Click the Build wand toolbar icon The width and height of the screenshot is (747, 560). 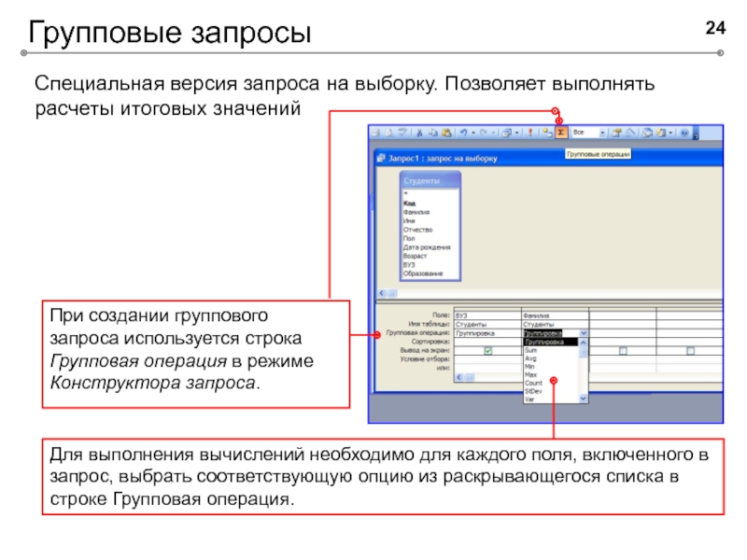pos(630,133)
